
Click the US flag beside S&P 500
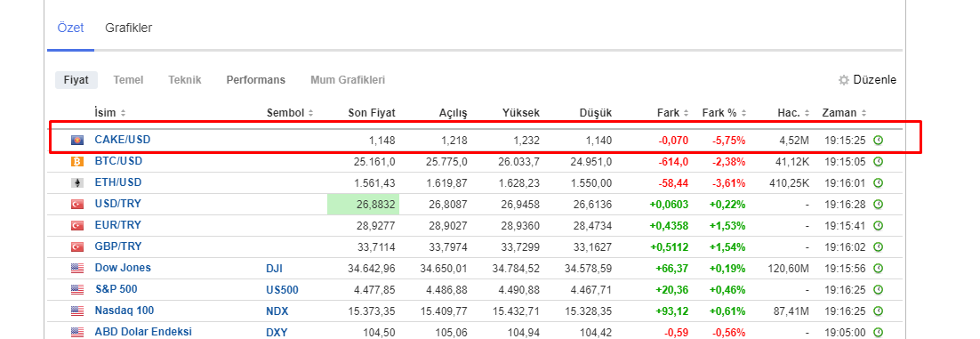point(76,289)
